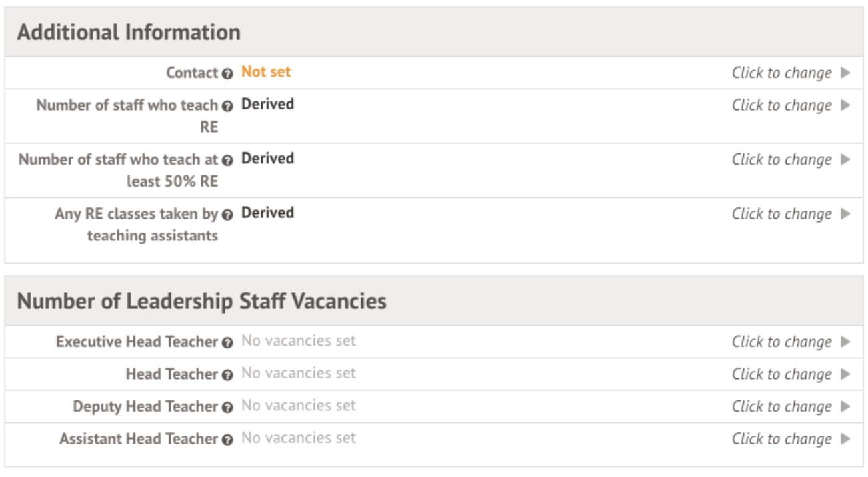The width and height of the screenshot is (868, 477).
Task: Click the Deputy Head Teacher help icon
Action: click(x=228, y=407)
